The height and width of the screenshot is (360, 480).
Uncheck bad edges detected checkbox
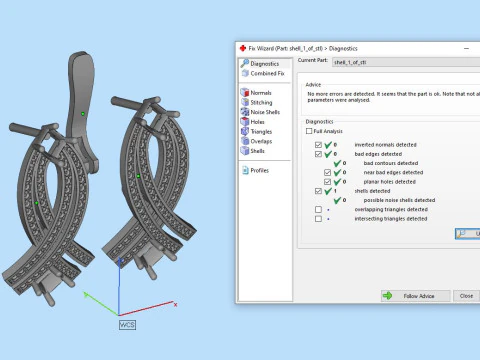(318, 154)
